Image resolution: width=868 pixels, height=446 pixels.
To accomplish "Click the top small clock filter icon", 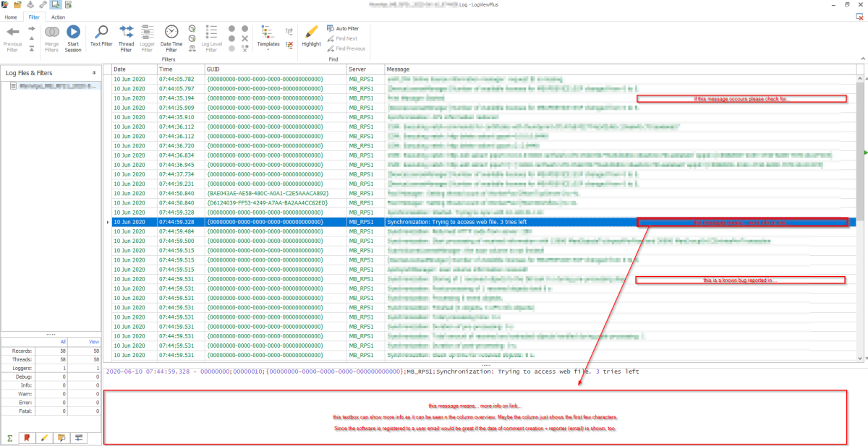I will tap(192, 28).
